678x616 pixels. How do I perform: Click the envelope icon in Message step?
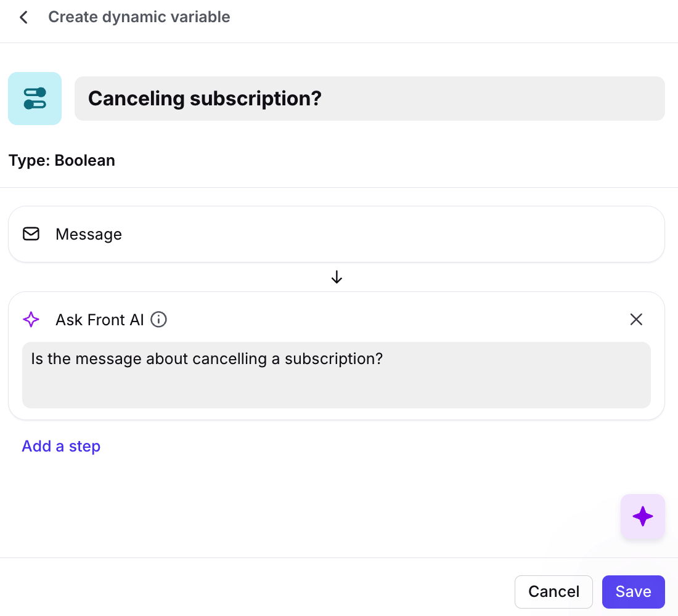[x=31, y=234]
